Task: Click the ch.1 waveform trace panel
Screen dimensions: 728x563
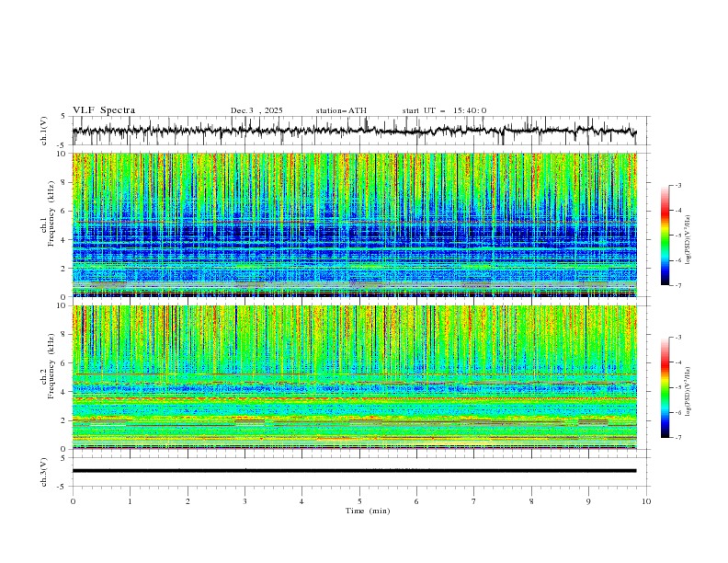Action: click(x=360, y=131)
